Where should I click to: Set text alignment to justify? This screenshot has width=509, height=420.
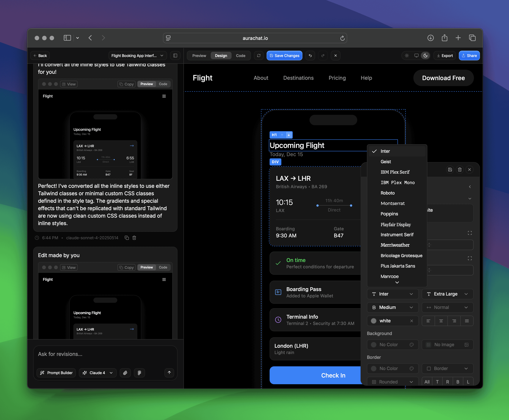[x=467, y=321]
